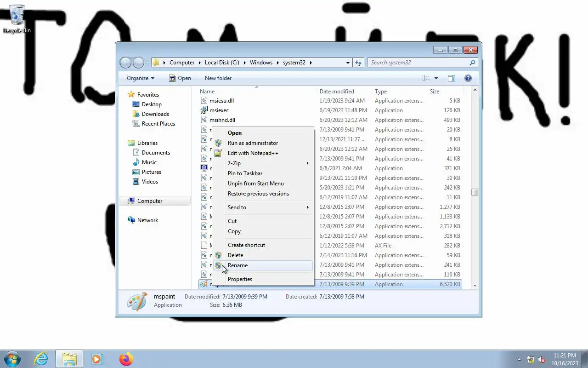Select Desktop in navigation pane

152,104
